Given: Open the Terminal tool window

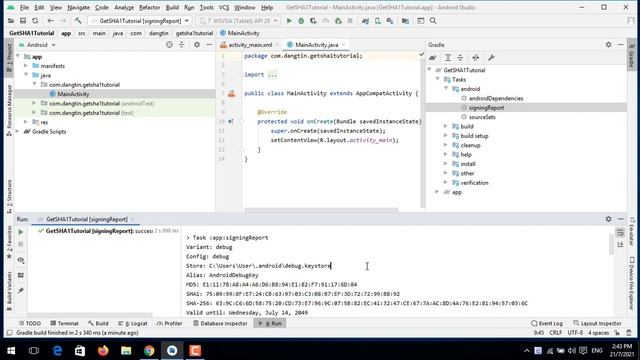Looking at the screenshot, I should tap(64, 323).
